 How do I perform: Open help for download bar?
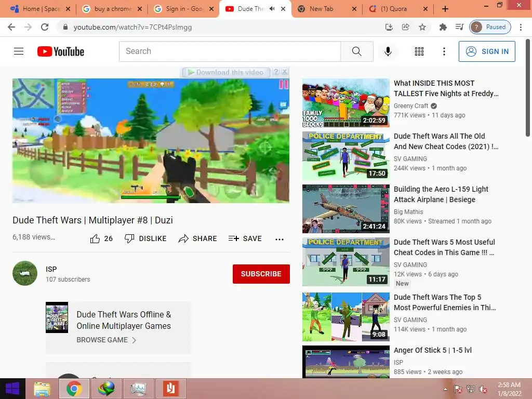[x=276, y=72]
